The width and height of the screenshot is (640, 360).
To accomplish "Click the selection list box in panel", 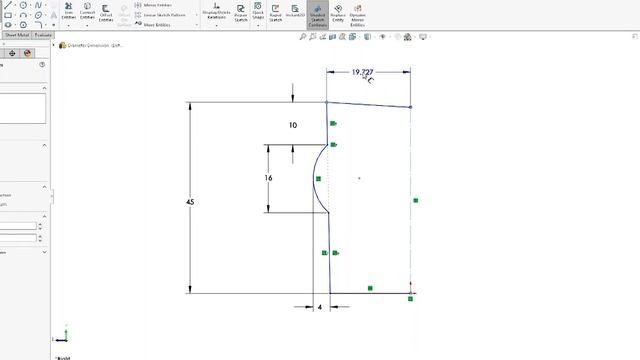I will coord(22,108).
